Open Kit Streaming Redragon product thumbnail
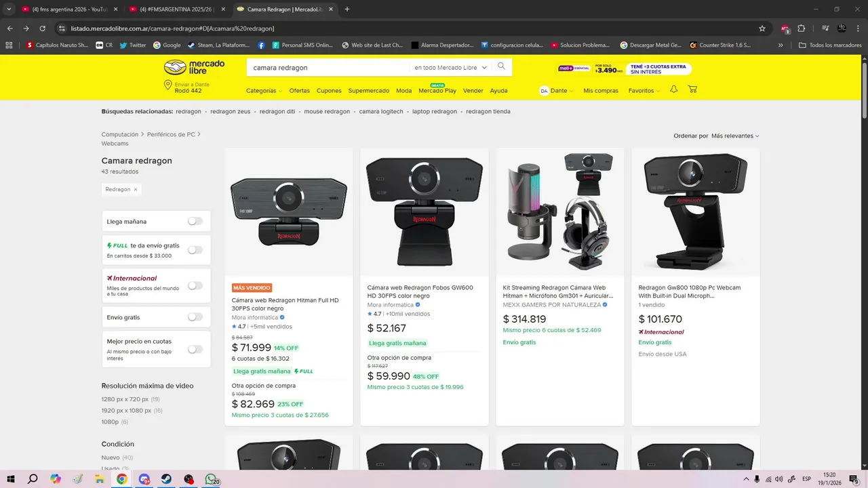868x488 pixels. pyautogui.click(x=560, y=211)
